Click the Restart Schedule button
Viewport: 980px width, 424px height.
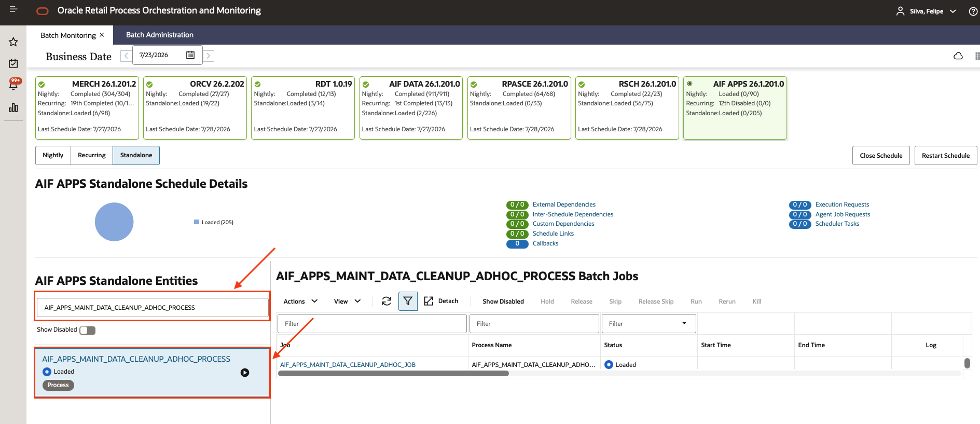pyautogui.click(x=946, y=156)
